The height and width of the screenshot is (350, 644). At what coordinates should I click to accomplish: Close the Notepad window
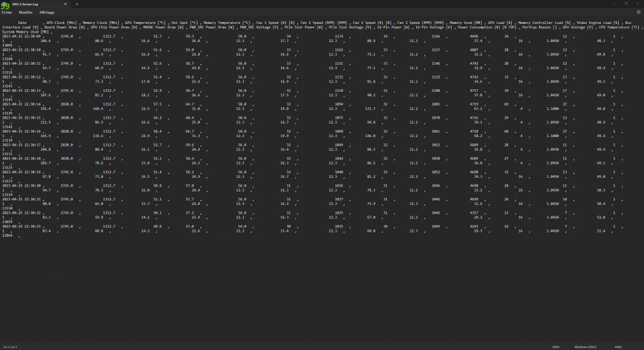tap(638, 4)
